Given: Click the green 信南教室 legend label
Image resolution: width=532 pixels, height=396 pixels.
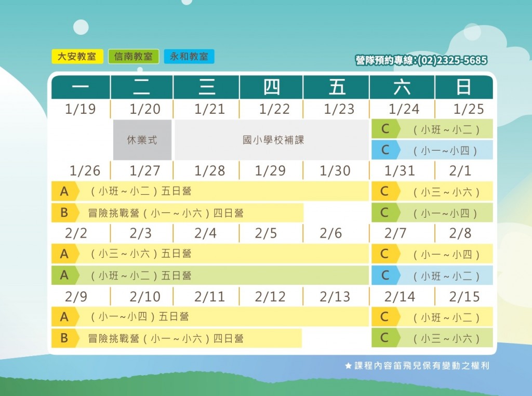Looking at the screenshot, I should pyautogui.click(x=134, y=57).
